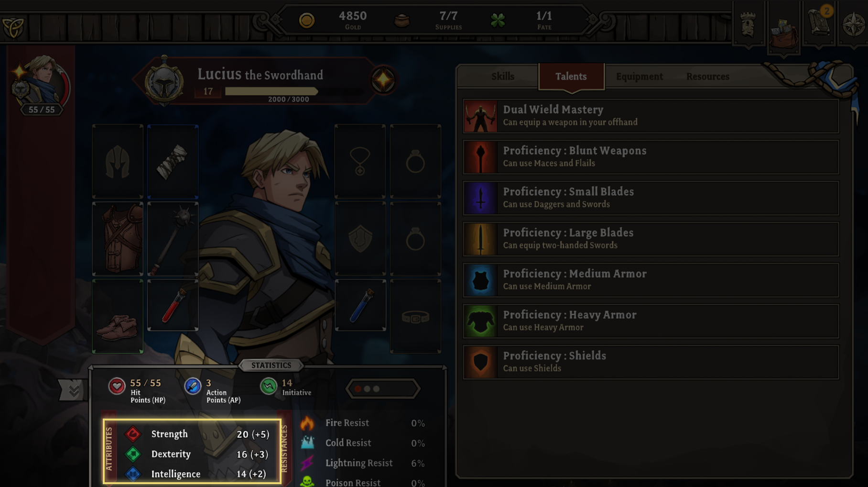The image size is (868, 487).
Task: Click the spiked mace weapon slot
Action: tap(173, 239)
